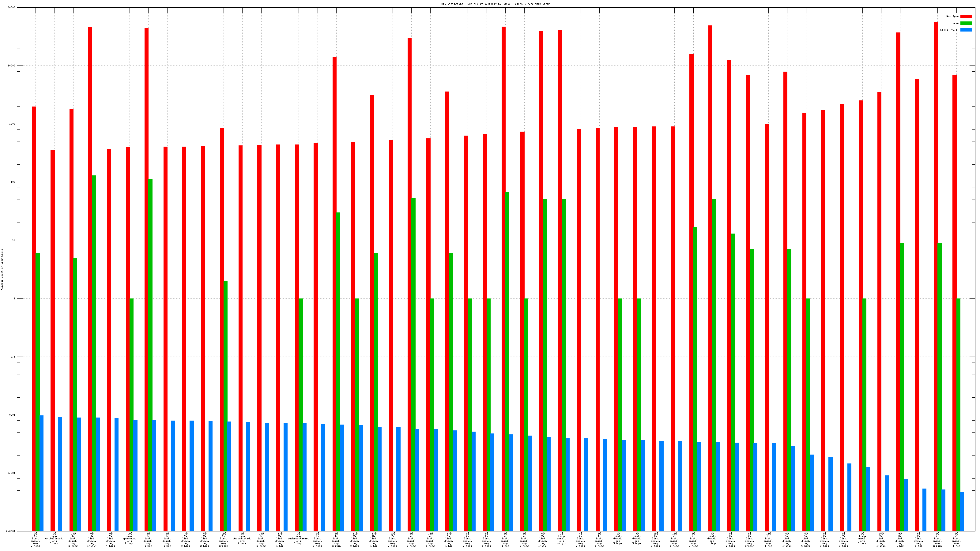Viewport: 980px width, 551px height.
Task: Click the rightmost blue bar in the chart
Action: coord(962,512)
